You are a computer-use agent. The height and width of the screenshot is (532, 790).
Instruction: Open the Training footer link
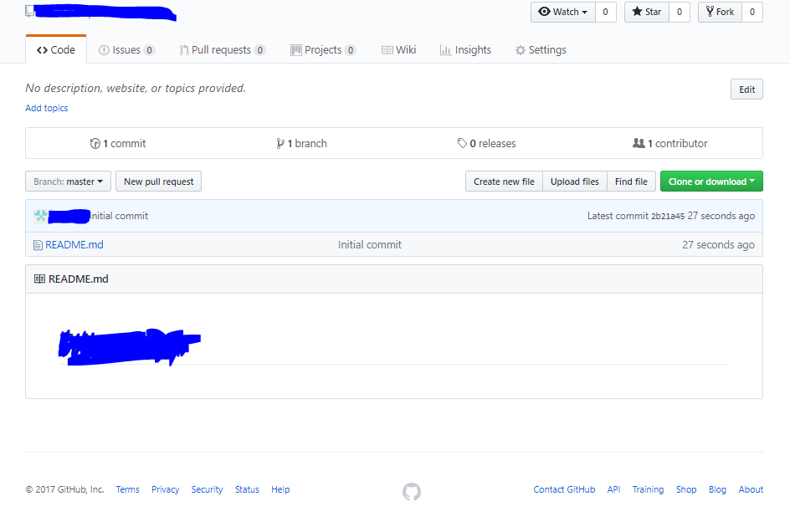(648, 489)
